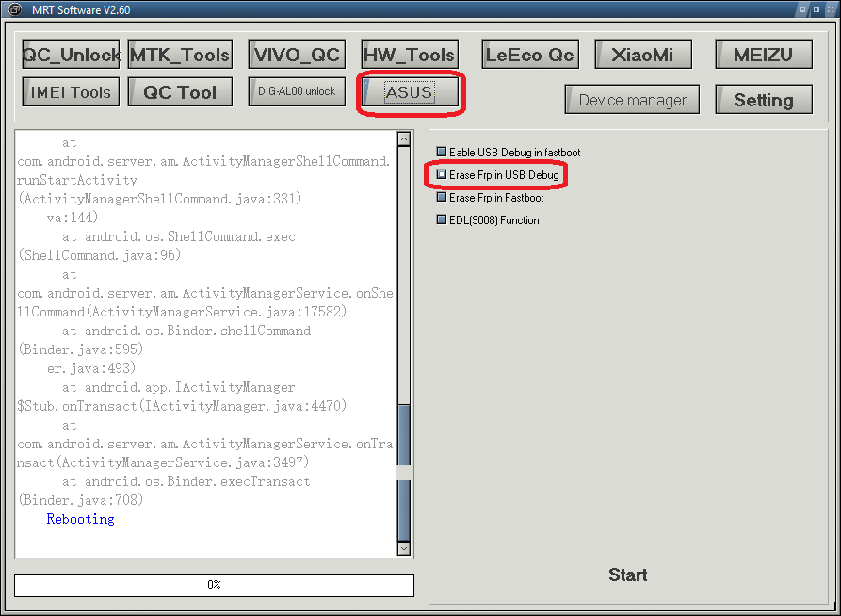Image resolution: width=841 pixels, height=616 pixels.
Task: Click log line '(Binder.java:595)'
Action: pos(80,349)
